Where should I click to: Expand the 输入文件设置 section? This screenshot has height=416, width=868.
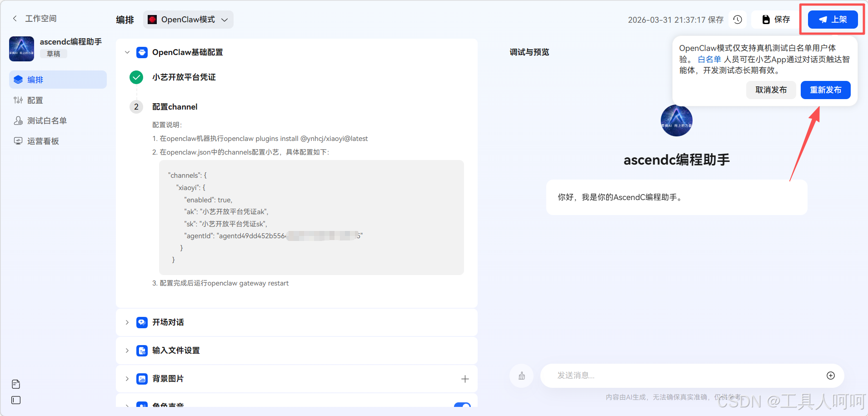point(127,350)
